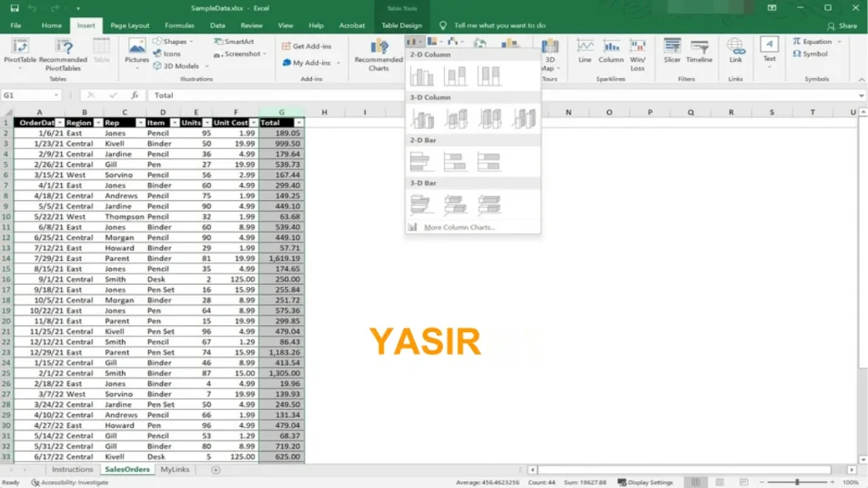Click the SmartArt button
This screenshot has height=488, width=868.
[234, 42]
